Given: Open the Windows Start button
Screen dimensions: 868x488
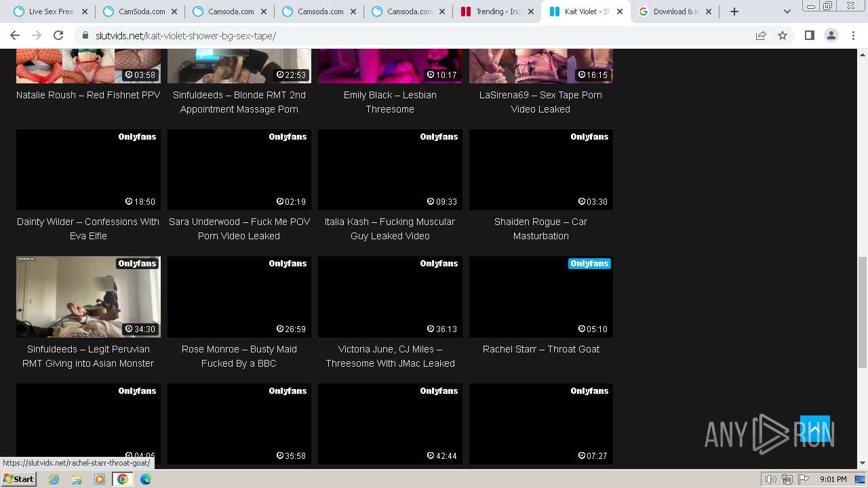Looking at the screenshot, I should coord(19,479).
